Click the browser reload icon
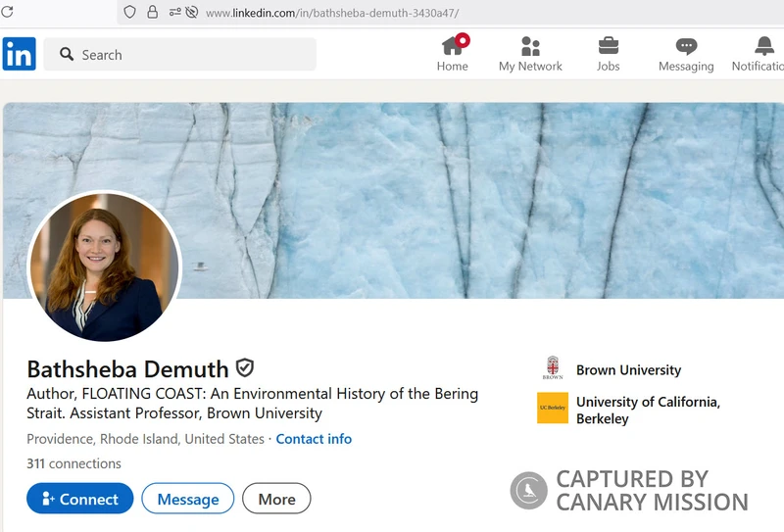 point(7,12)
